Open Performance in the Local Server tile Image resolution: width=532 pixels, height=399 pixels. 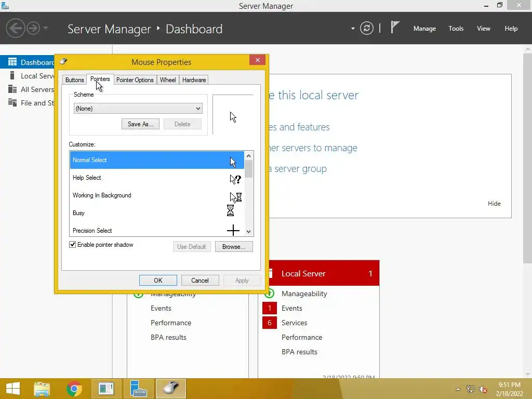[x=302, y=337]
